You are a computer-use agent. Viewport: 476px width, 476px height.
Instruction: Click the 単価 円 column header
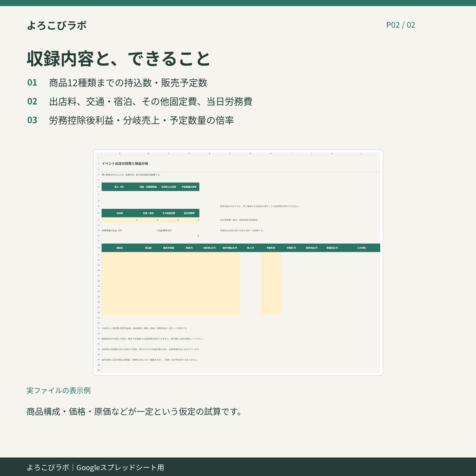coord(189,248)
